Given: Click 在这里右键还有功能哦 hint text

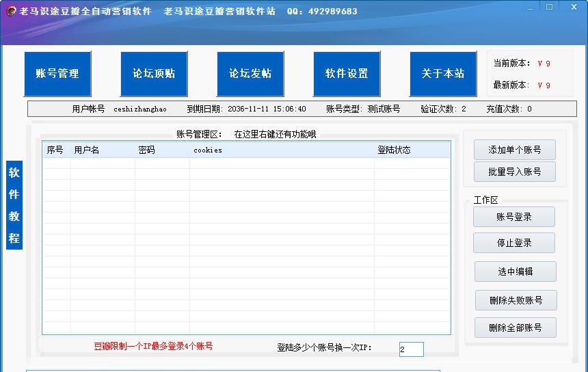Looking at the screenshot, I should coord(275,134).
